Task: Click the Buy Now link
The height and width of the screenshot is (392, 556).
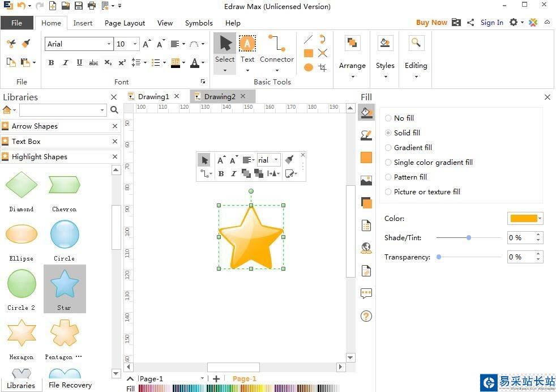Action: pos(431,23)
